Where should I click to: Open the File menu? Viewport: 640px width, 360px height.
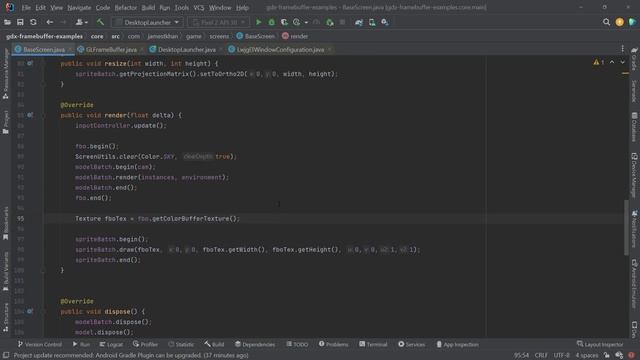click(26, 7)
